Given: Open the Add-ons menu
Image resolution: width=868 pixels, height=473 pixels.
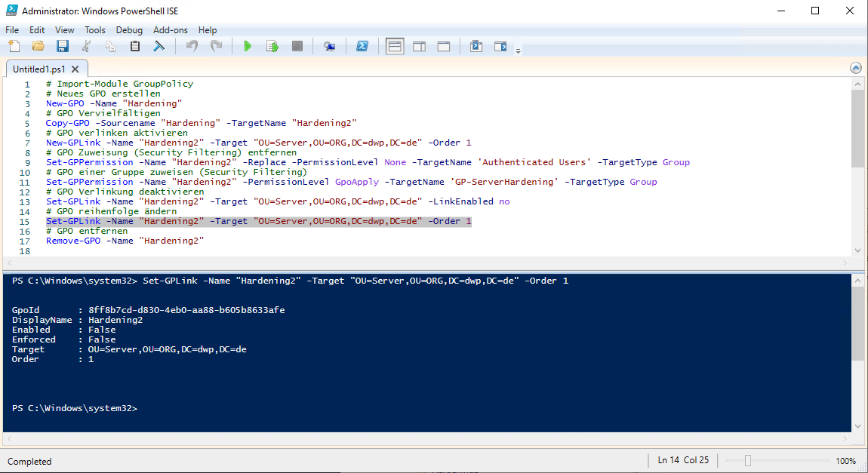Looking at the screenshot, I should pos(170,30).
